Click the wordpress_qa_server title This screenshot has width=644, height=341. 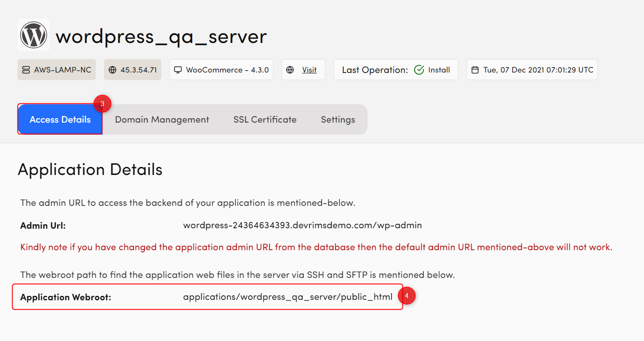click(x=161, y=36)
